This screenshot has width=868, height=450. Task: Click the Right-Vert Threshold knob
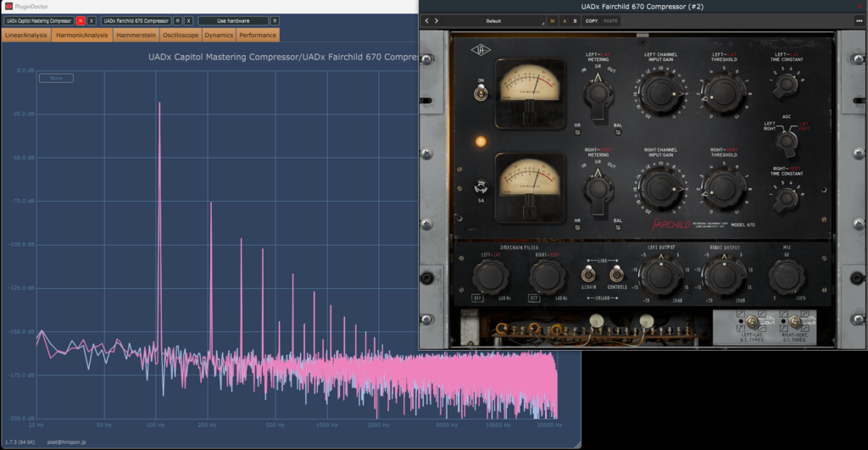click(724, 189)
